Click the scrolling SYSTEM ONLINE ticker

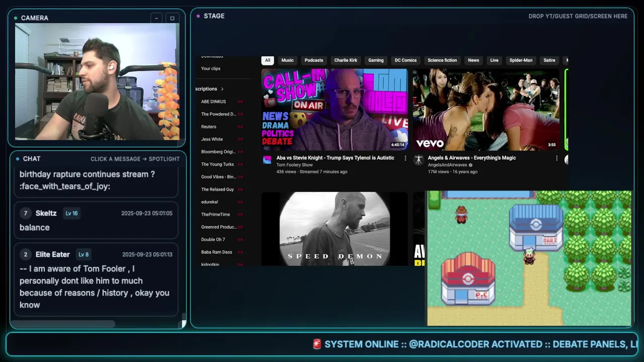pos(322,344)
